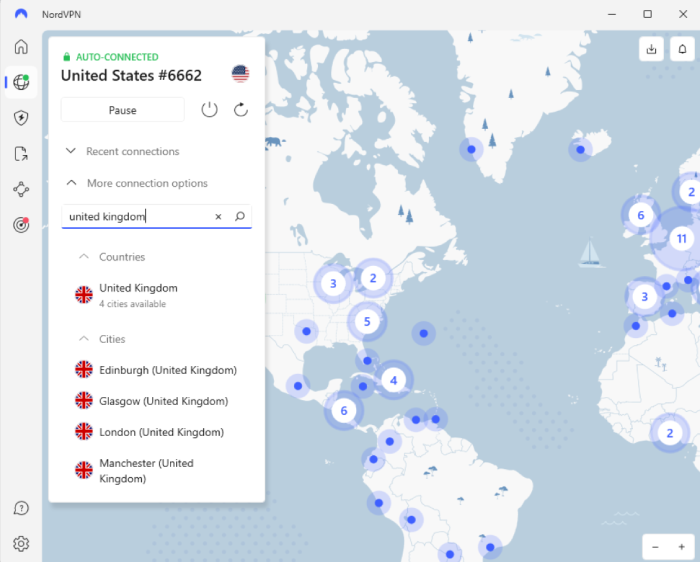The height and width of the screenshot is (562, 700).
Task: Click the United States flag icon
Action: 240,74
